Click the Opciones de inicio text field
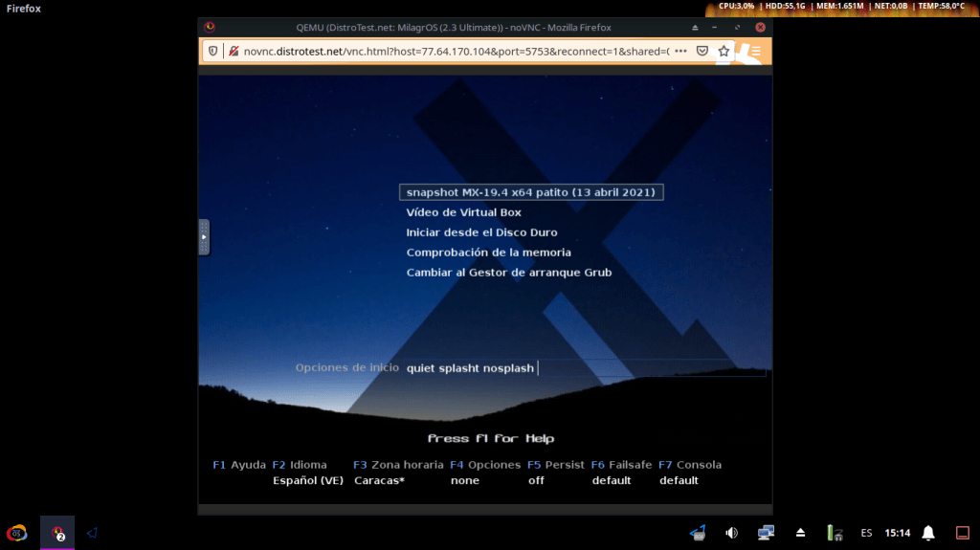The image size is (980, 550). pos(584,368)
